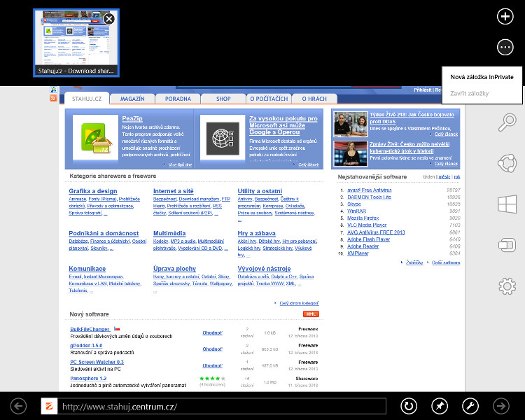Click Ohodnoť link for gPodder 3.5.0
The image size is (525, 420).
[212, 349]
